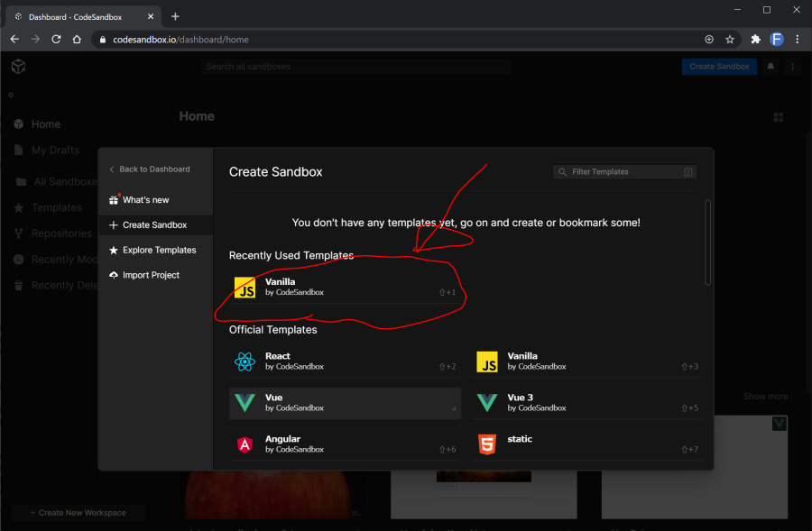Click Chrome extensions puzzle icon
Screen dimensions: 812x531
(756, 40)
